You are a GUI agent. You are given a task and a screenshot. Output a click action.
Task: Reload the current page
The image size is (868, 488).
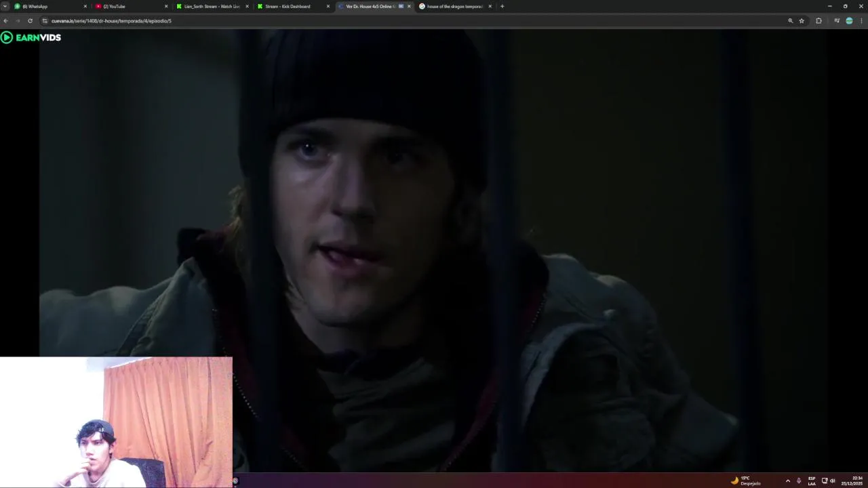(x=30, y=20)
